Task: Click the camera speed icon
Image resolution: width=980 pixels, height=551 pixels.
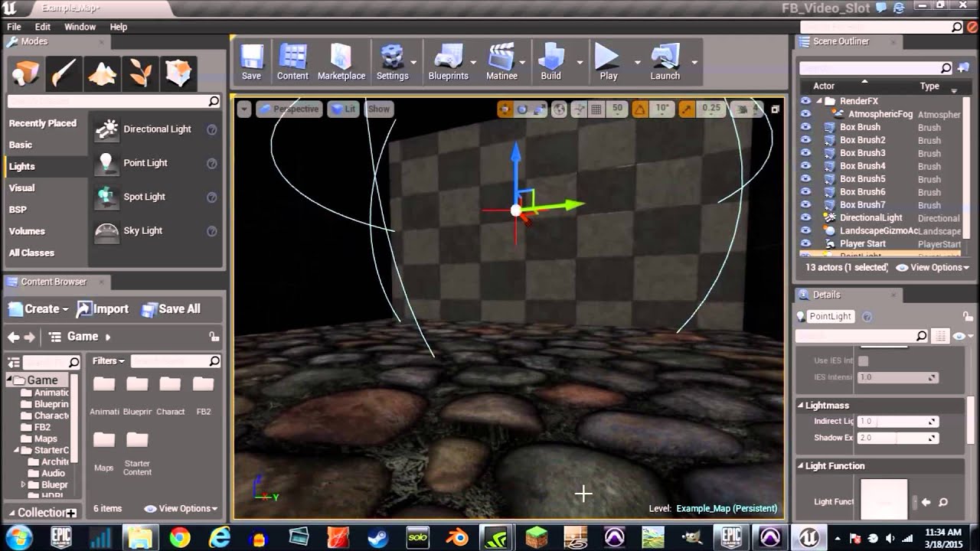Action: coord(742,109)
